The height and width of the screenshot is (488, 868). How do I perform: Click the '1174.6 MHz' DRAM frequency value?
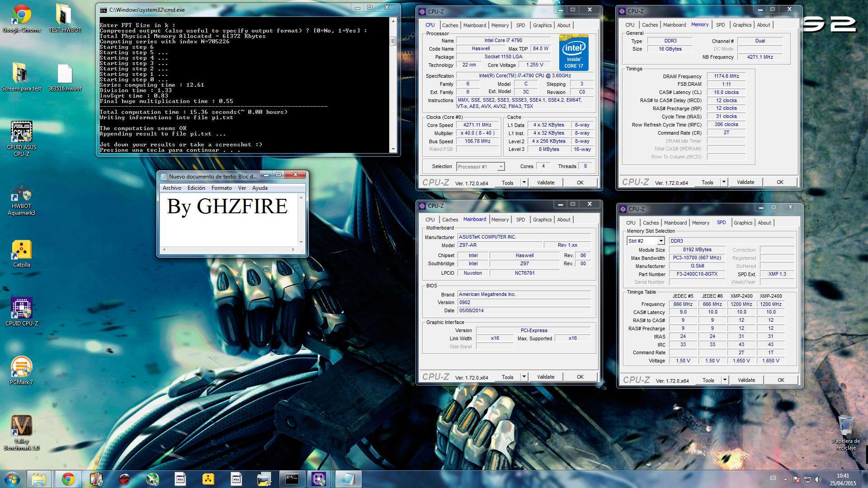click(726, 76)
